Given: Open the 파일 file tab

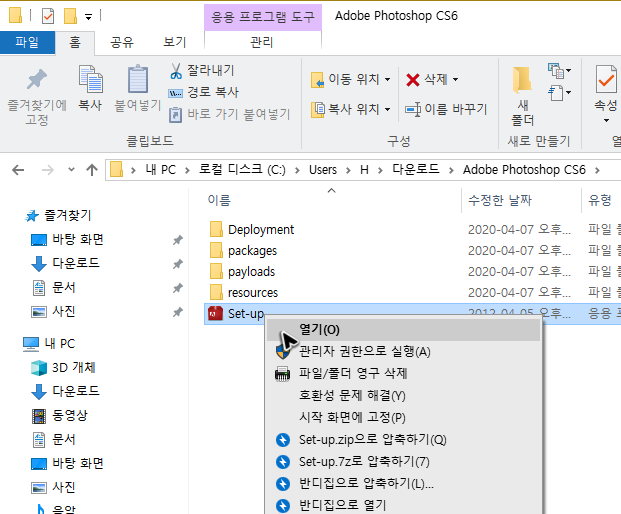Looking at the screenshot, I should point(27,42).
